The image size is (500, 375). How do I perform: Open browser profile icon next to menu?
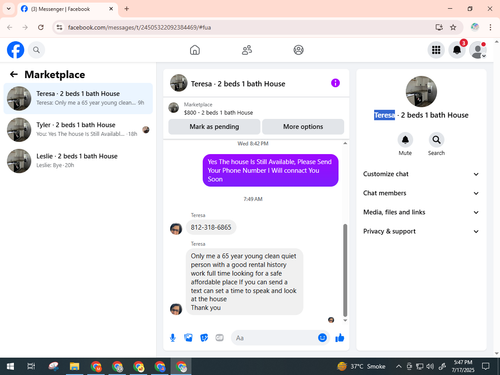(475, 27)
